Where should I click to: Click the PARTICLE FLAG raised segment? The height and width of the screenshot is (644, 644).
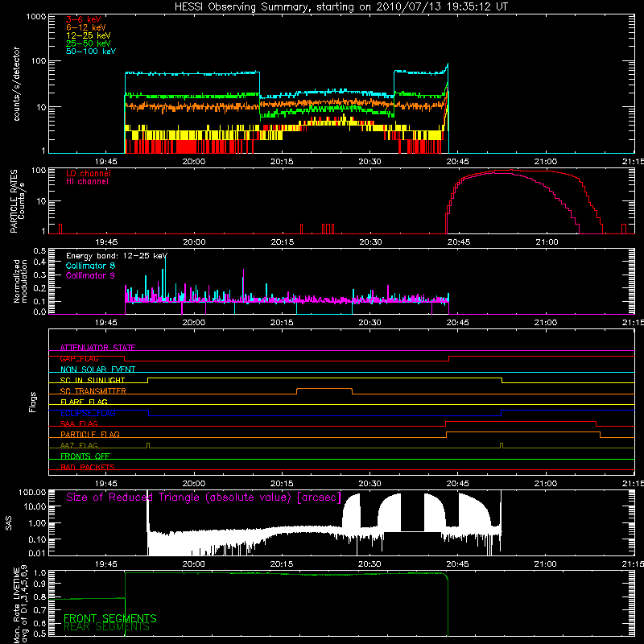pyautogui.click(x=522, y=432)
